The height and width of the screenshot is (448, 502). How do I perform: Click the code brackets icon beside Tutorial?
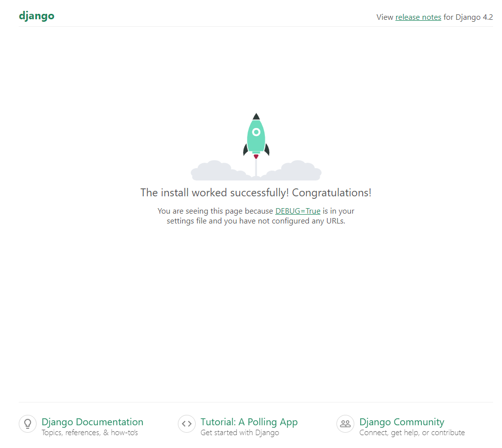coord(187,424)
